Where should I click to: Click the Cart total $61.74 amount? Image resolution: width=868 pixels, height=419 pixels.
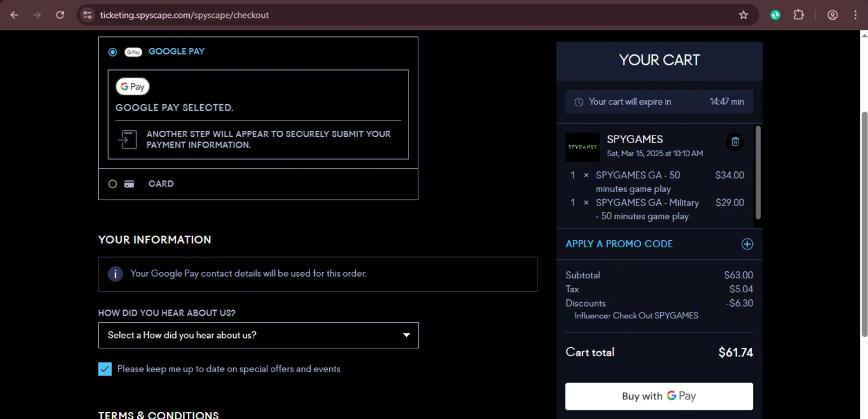pos(735,352)
